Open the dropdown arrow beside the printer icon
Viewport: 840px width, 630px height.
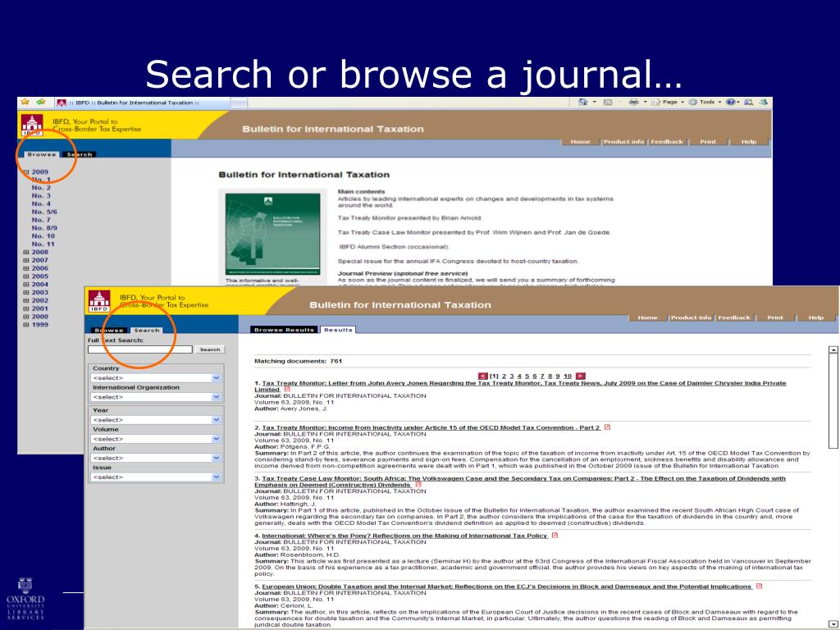point(645,102)
